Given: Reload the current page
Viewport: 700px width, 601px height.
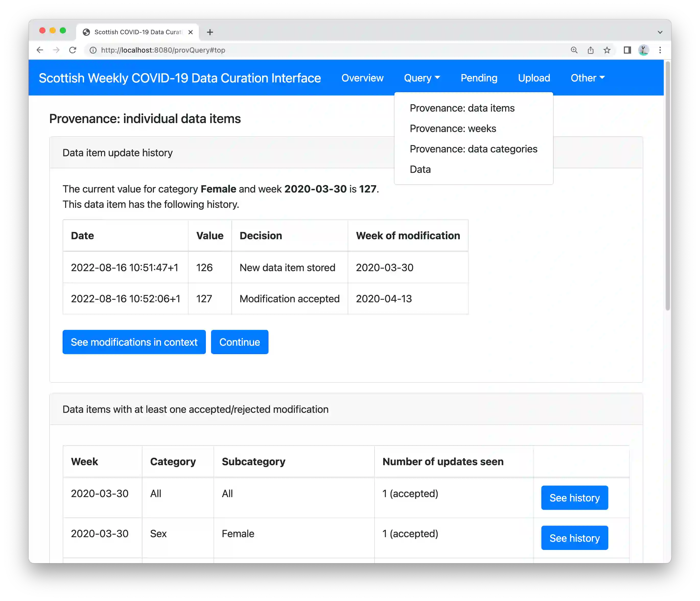Looking at the screenshot, I should pyautogui.click(x=73, y=50).
